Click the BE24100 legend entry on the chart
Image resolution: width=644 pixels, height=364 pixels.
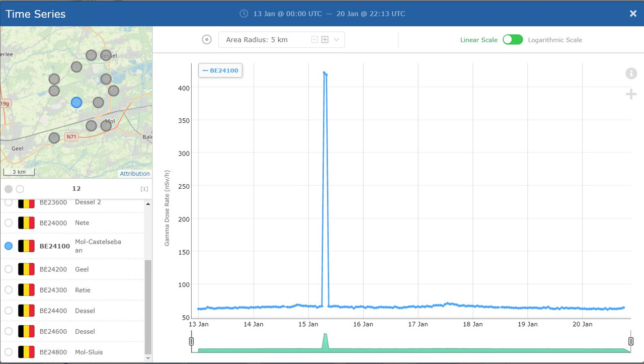click(x=220, y=70)
